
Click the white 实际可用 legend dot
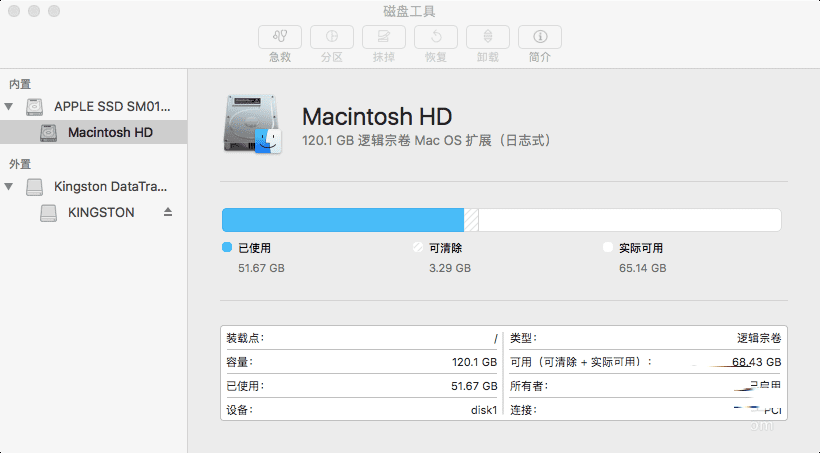tap(608, 247)
